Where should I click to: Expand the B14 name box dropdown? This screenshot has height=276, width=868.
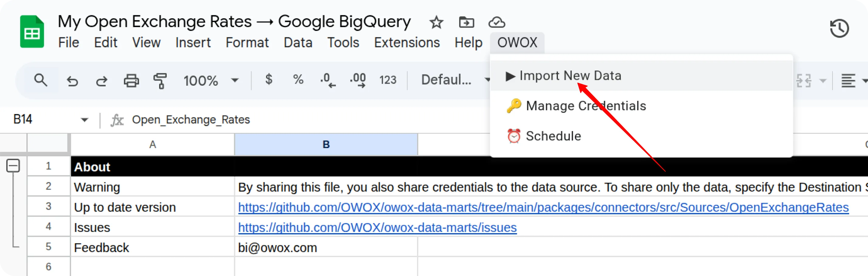84,119
